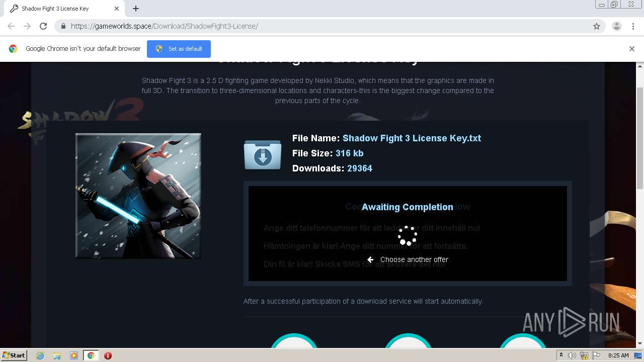Click the Google Chrome logo in infobar
Image resolution: width=644 pixels, height=362 pixels.
pyautogui.click(x=13, y=49)
